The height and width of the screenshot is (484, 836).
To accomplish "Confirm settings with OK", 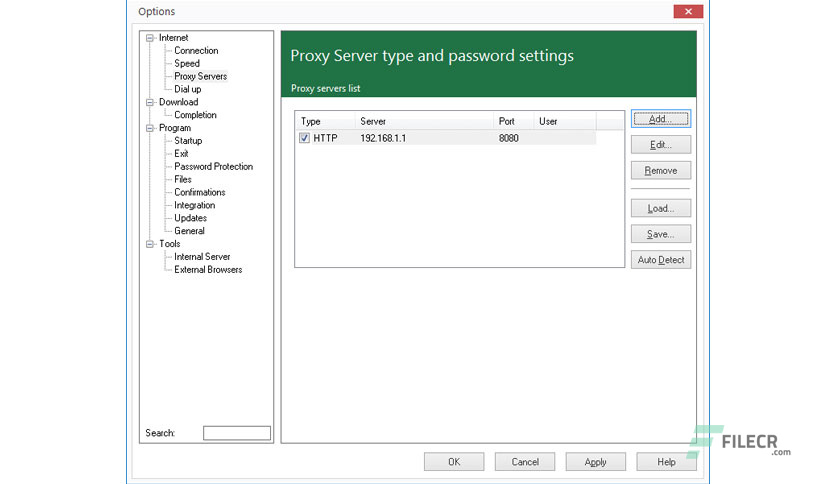I will pyautogui.click(x=454, y=462).
